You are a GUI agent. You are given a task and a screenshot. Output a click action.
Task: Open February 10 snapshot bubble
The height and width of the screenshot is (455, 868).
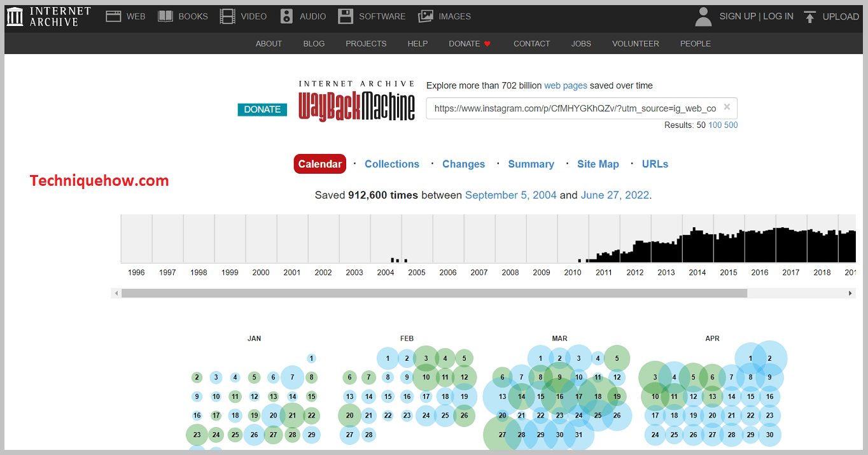[x=426, y=377]
